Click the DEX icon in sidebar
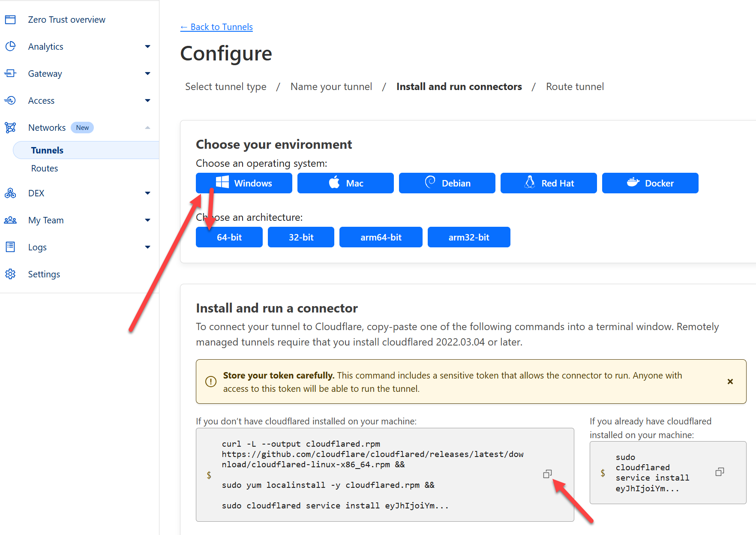The image size is (756, 535). [10, 193]
